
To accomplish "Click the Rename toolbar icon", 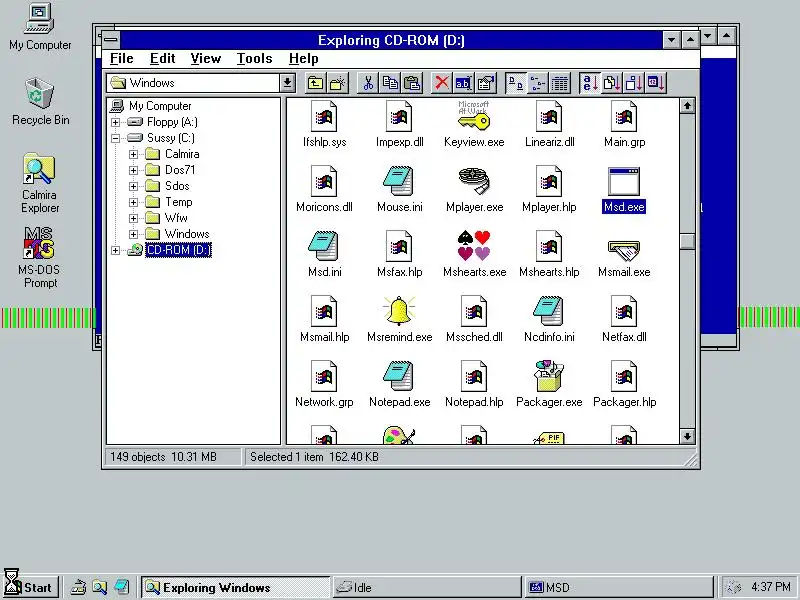I will point(464,83).
